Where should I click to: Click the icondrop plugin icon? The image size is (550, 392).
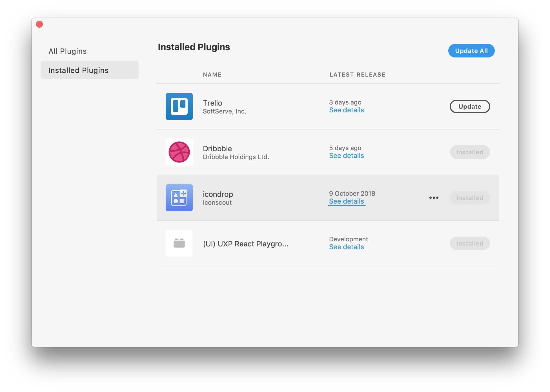click(179, 198)
